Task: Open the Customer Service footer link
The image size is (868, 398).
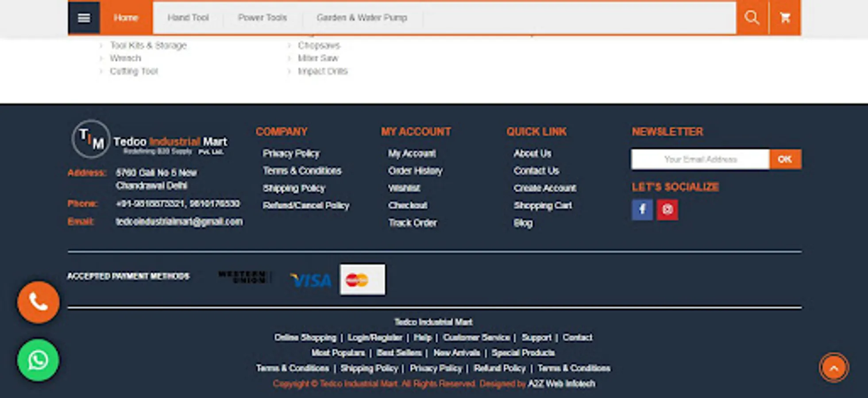Action: (477, 337)
